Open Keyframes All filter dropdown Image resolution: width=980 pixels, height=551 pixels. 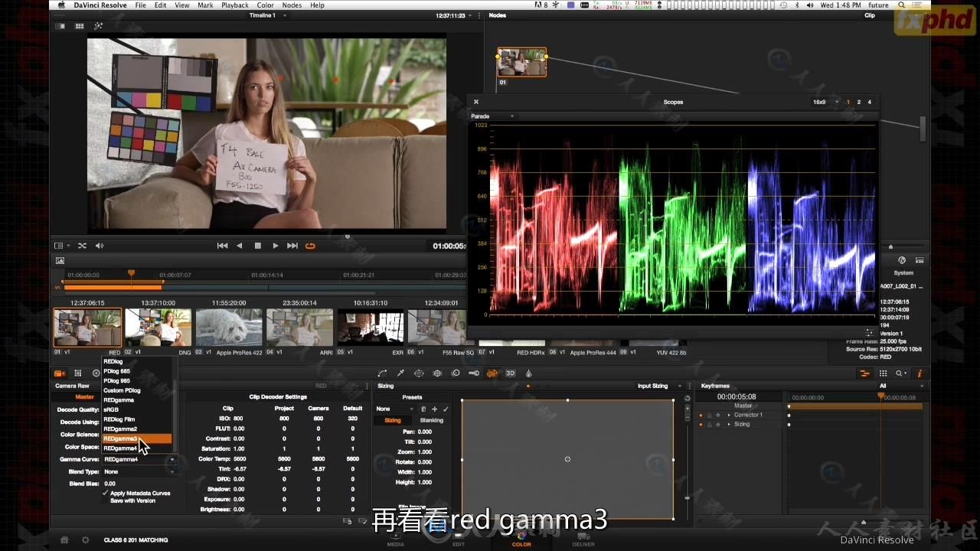pos(901,386)
